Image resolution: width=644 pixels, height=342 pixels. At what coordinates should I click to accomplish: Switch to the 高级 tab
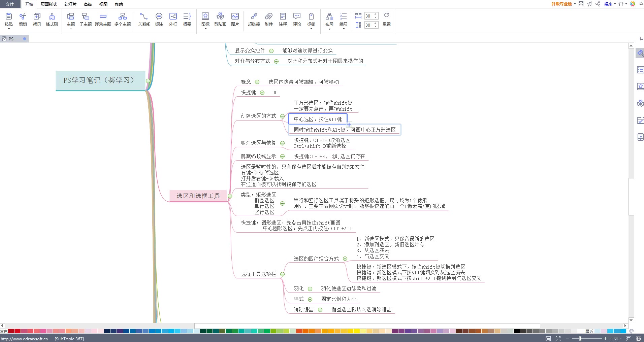(x=88, y=4)
